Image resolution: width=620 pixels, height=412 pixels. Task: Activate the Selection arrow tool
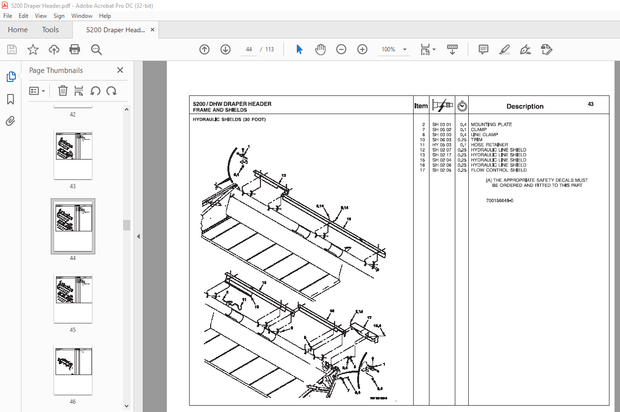(299, 49)
